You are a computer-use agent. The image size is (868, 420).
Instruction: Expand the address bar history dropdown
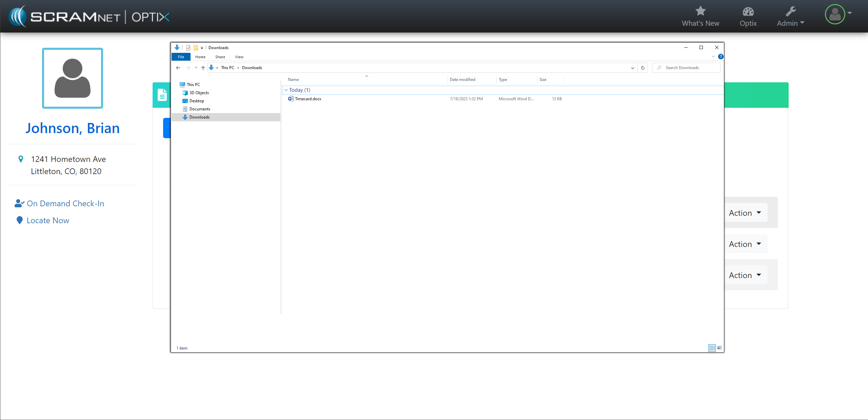[632, 68]
